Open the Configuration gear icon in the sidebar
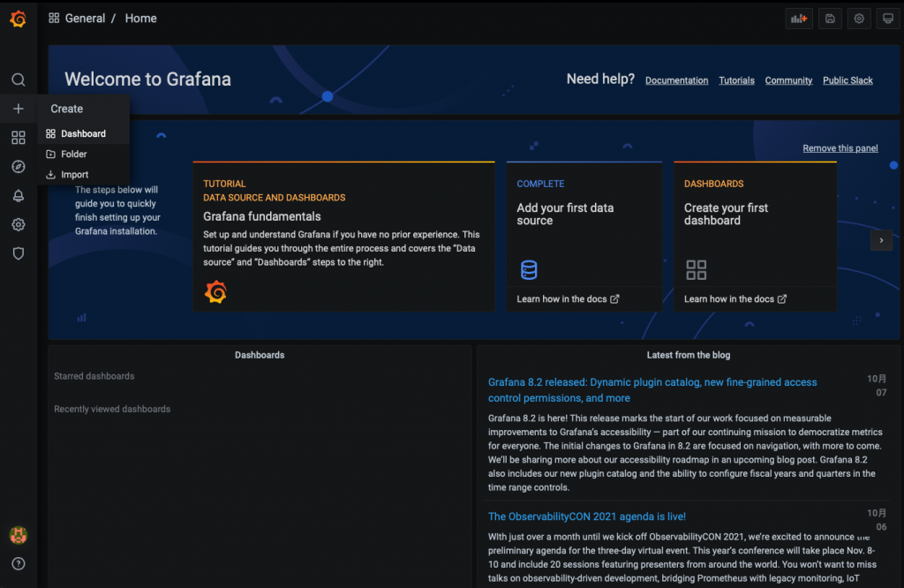 coord(19,225)
